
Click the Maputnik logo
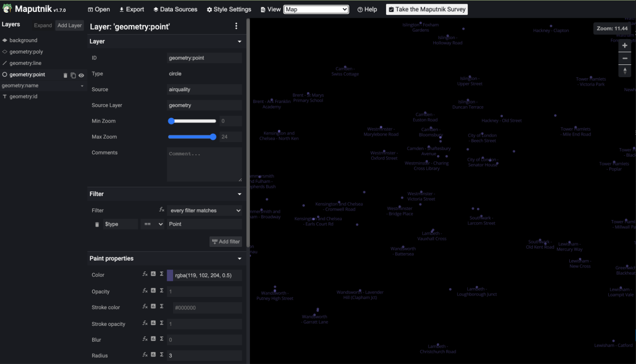tap(34, 9)
